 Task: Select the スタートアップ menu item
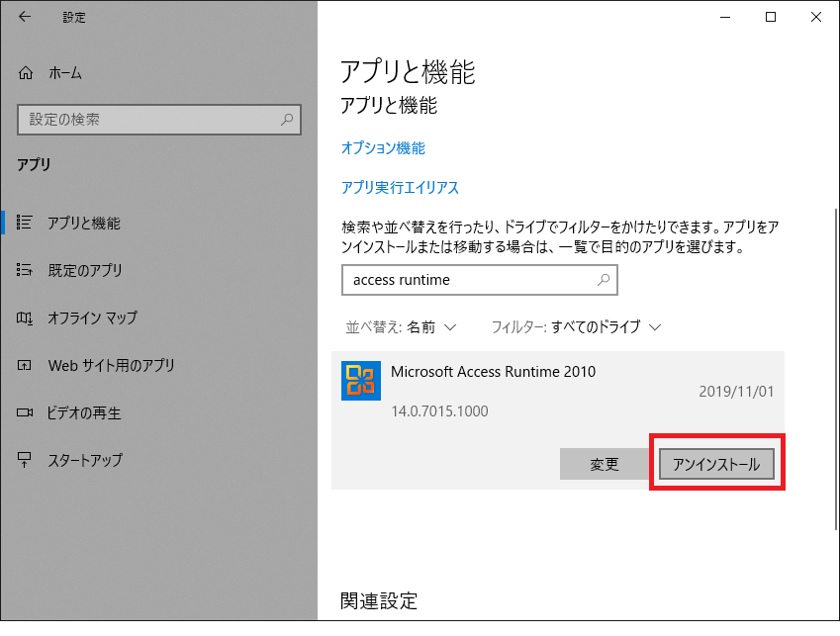coord(85,460)
